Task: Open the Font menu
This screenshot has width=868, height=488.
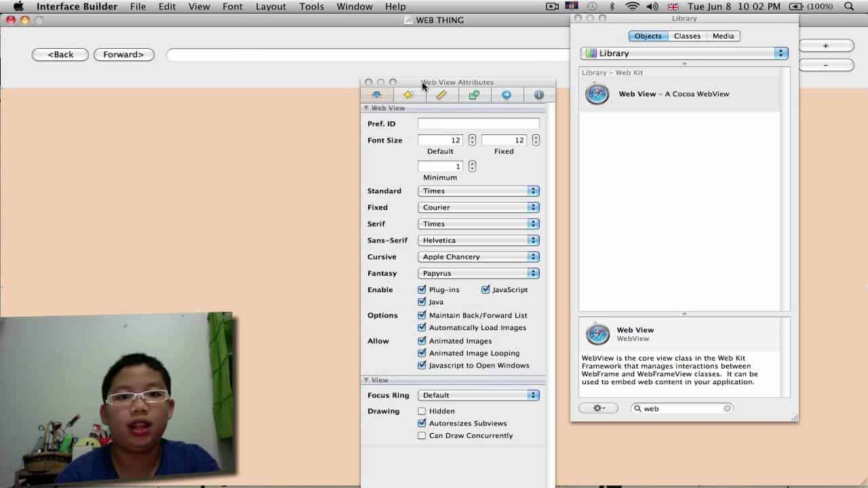Action: (233, 7)
